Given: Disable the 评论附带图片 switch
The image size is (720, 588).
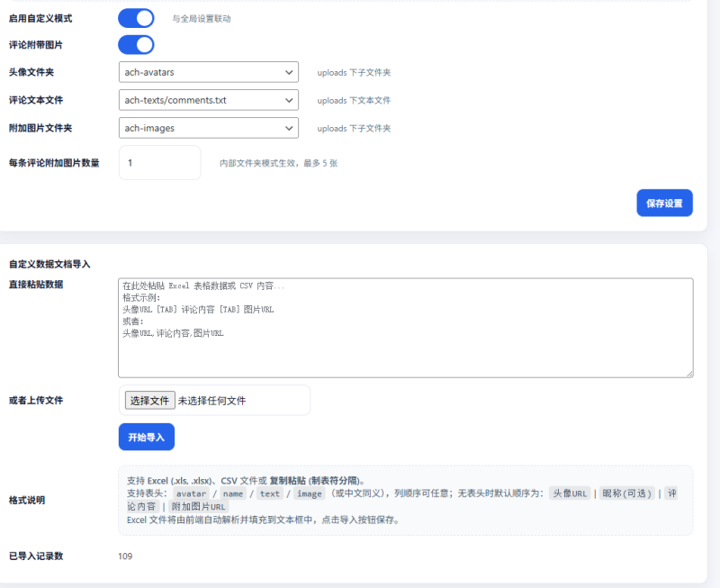Looking at the screenshot, I should click(x=136, y=44).
